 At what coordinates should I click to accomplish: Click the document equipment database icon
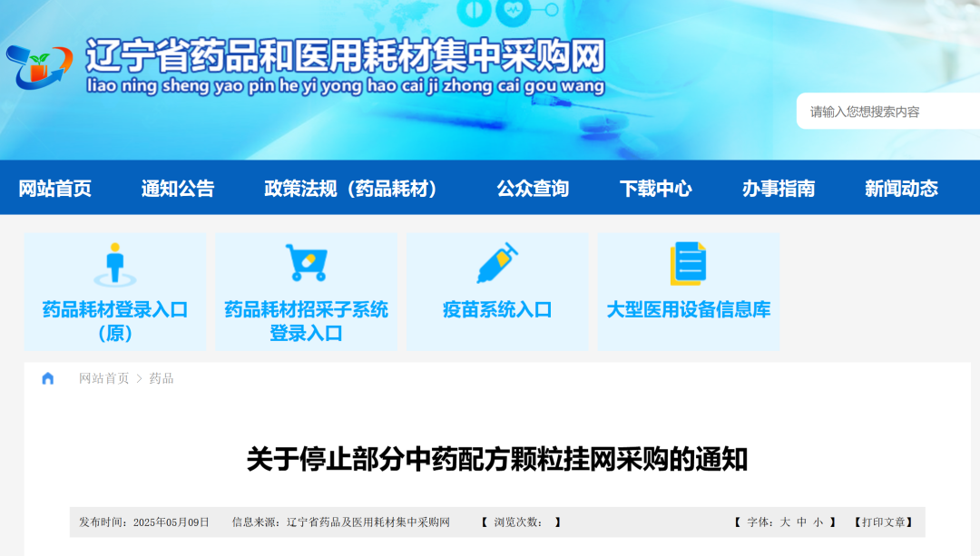point(688,264)
